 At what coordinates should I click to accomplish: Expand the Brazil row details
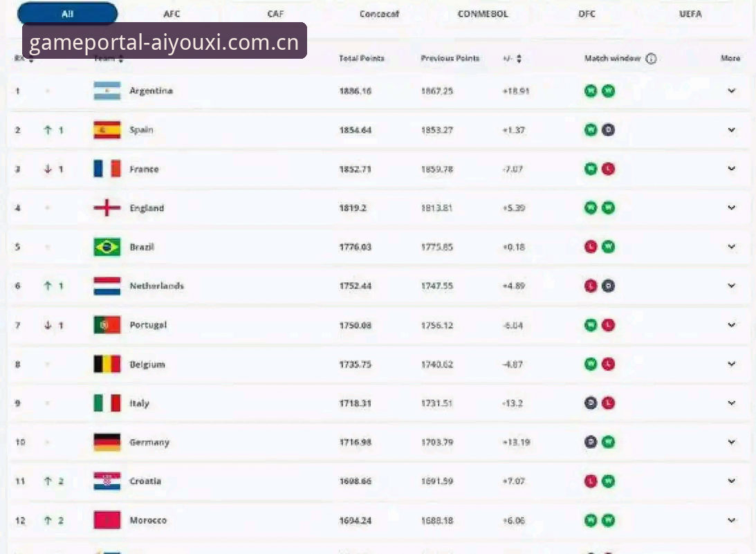731,247
